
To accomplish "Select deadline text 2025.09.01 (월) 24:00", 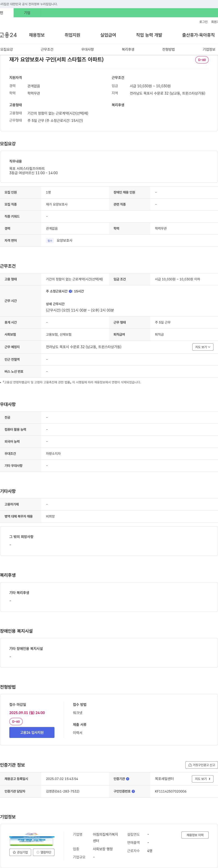I will pyautogui.click(x=27, y=713).
